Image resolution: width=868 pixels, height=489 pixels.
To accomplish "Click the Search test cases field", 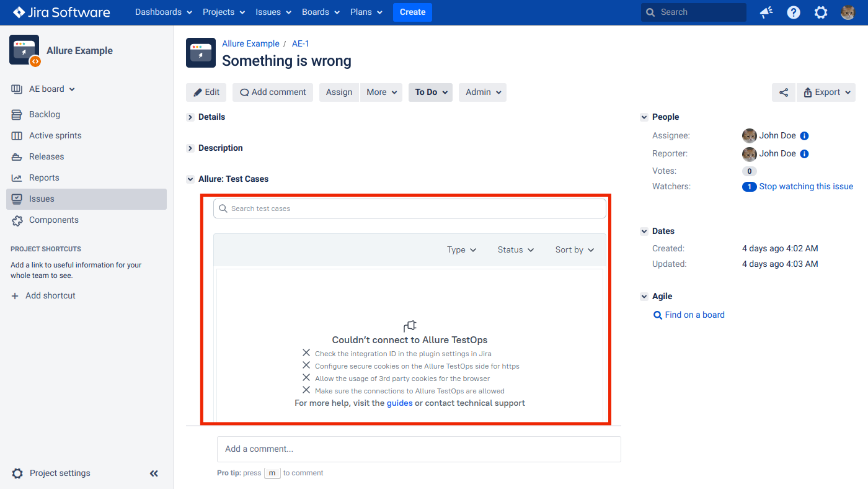I will pyautogui.click(x=410, y=209).
